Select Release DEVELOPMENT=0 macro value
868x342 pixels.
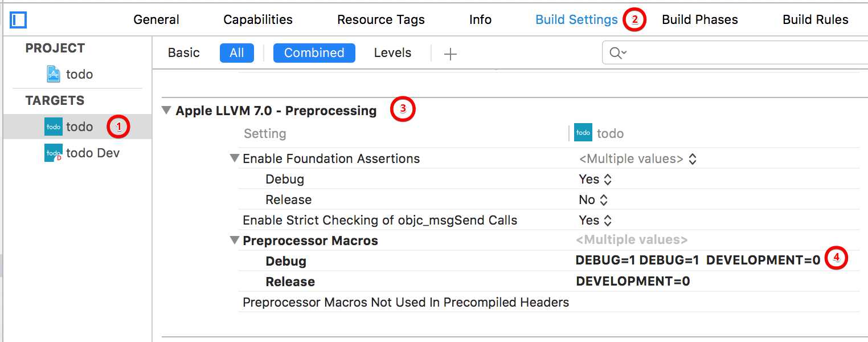tap(633, 282)
